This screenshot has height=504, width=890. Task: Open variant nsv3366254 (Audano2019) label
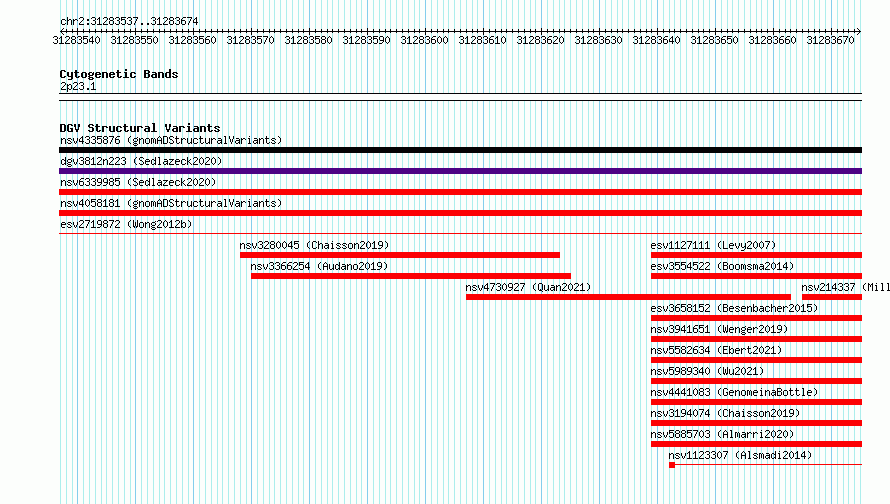pos(320,266)
